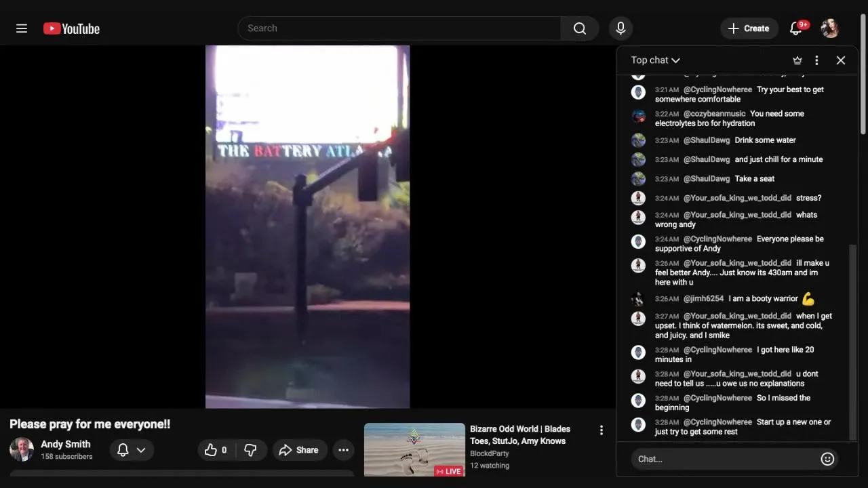Click 'I got here like 20 minutes' message
Image resolution: width=868 pixels, height=488 pixels.
[x=736, y=354]
